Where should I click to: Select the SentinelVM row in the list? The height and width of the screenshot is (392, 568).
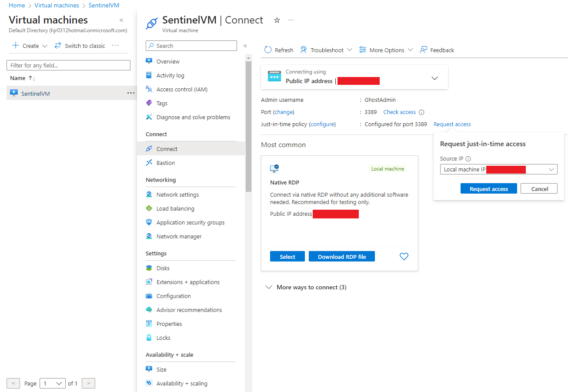[x=71, y=93]
